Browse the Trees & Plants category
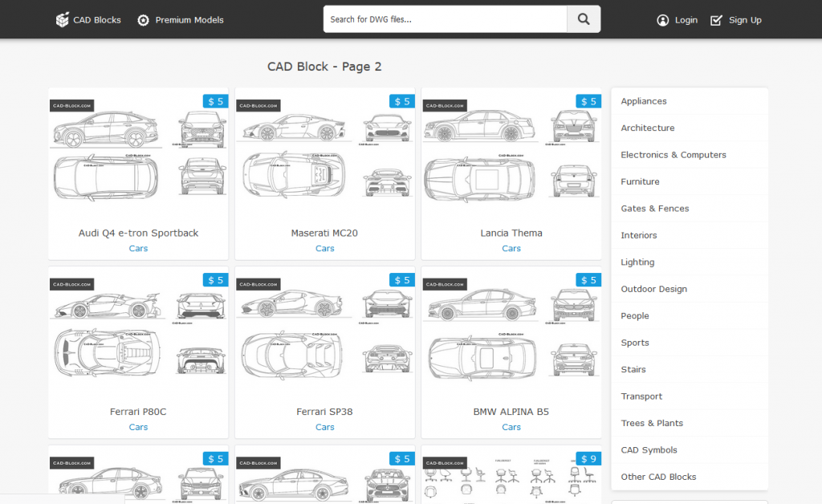The image size is (822, 504). pyautogui.click(x=652, y=423)
